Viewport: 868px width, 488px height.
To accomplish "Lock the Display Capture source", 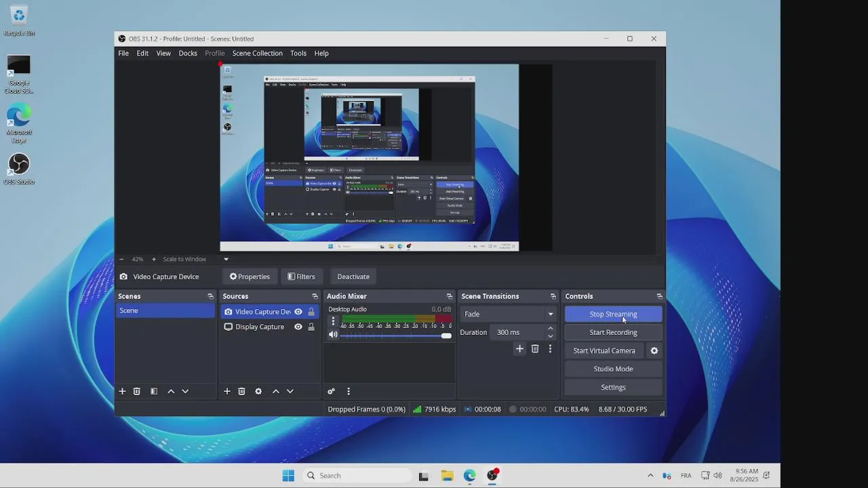I will point(311,327).
